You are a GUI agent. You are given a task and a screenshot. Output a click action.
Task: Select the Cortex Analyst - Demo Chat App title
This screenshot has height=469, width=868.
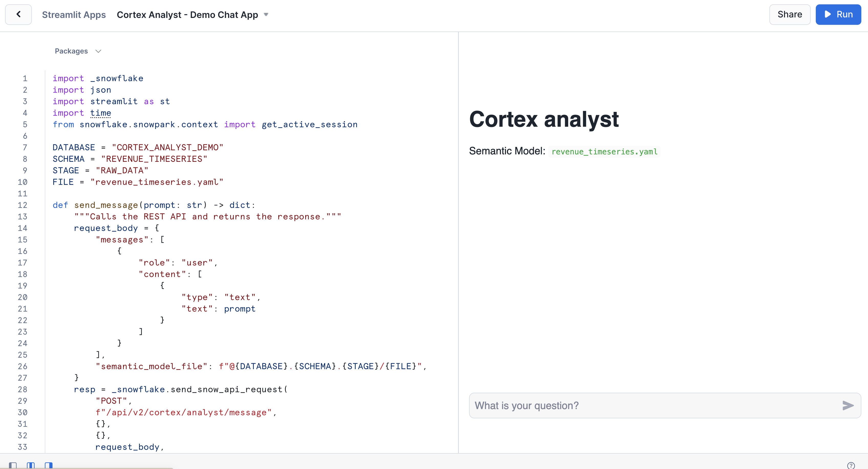click(x=187, y=15)
